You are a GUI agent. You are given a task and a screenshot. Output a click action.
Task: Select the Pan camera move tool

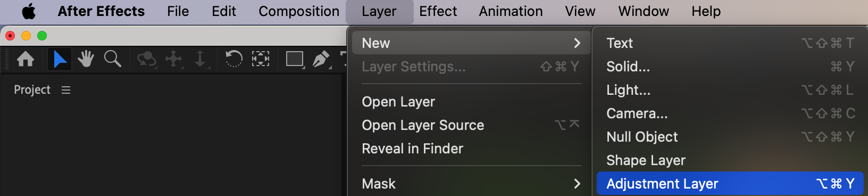(x=174, y=59)
